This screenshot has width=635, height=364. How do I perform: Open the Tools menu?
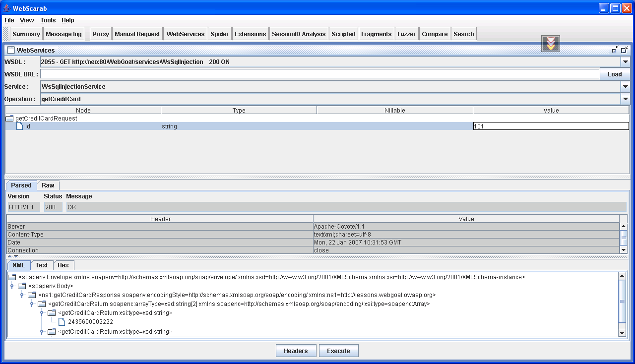[x=48, y=20]
